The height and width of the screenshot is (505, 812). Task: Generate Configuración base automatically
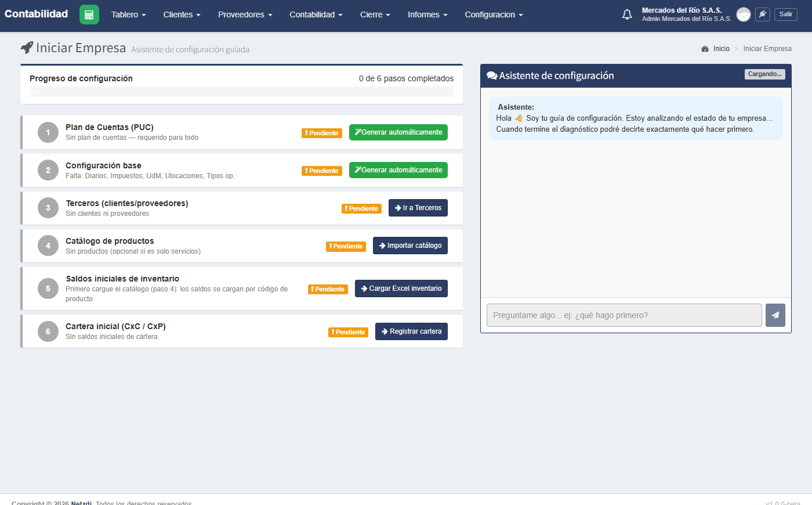coord(398,170)
